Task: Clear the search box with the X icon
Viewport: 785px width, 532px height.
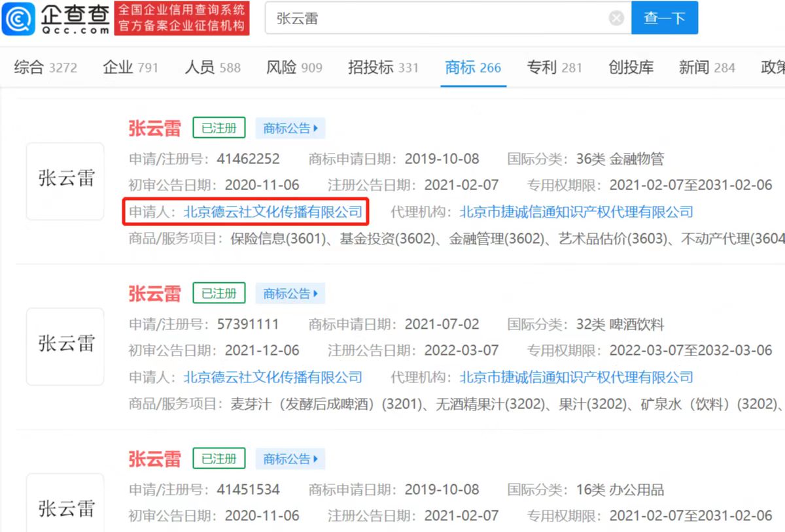Action: pyautogui.click(x=616, y=18)
